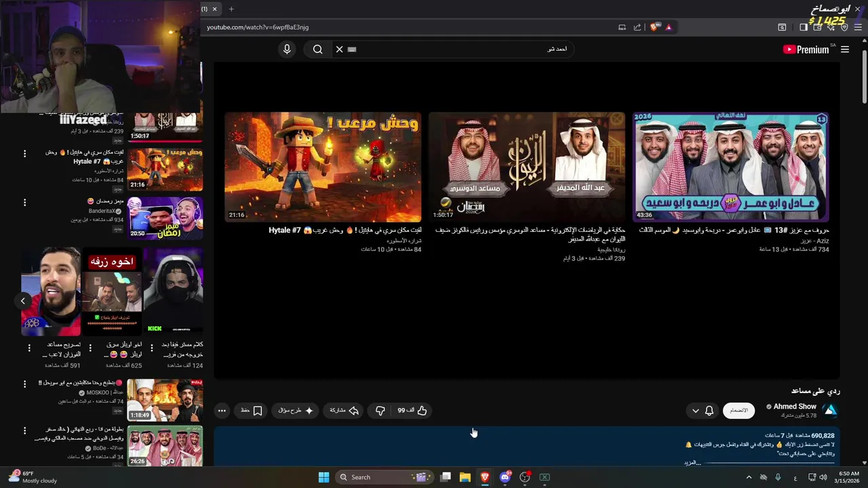The image size is (868, 488).
Task: Click inside the YouTube search input field
Action: (x=461, y=49)
